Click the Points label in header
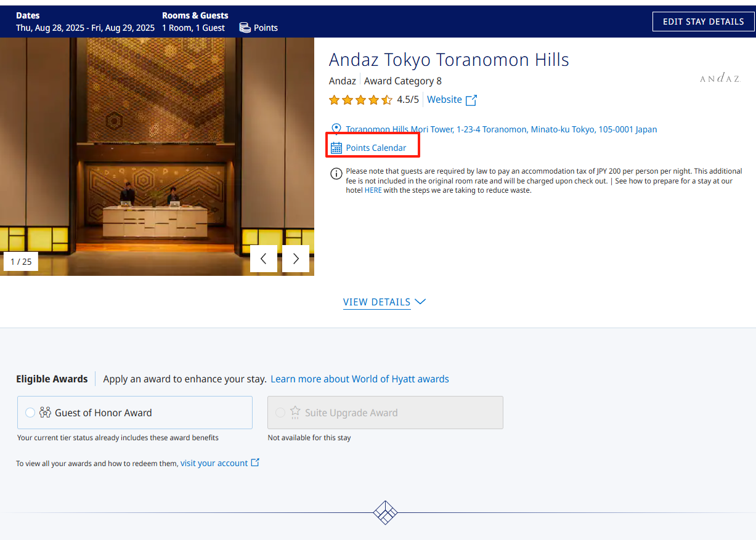756x540 pixels. [x=266, y=28]
